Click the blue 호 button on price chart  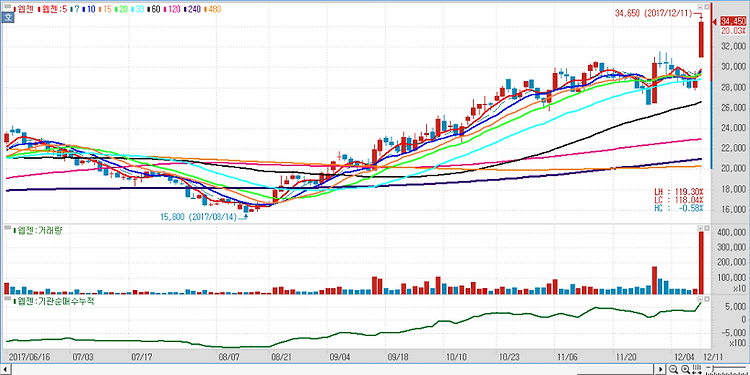pyautogui.click(x=7, y=18)
